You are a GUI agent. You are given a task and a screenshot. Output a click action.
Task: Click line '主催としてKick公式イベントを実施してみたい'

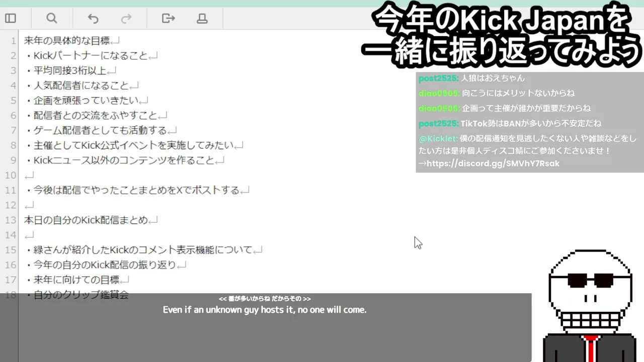click(129, 145)
